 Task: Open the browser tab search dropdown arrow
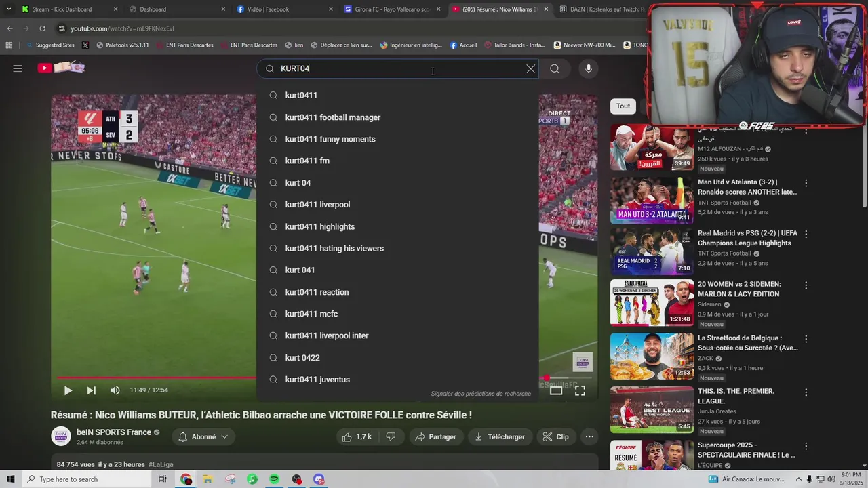coord(8,9)
